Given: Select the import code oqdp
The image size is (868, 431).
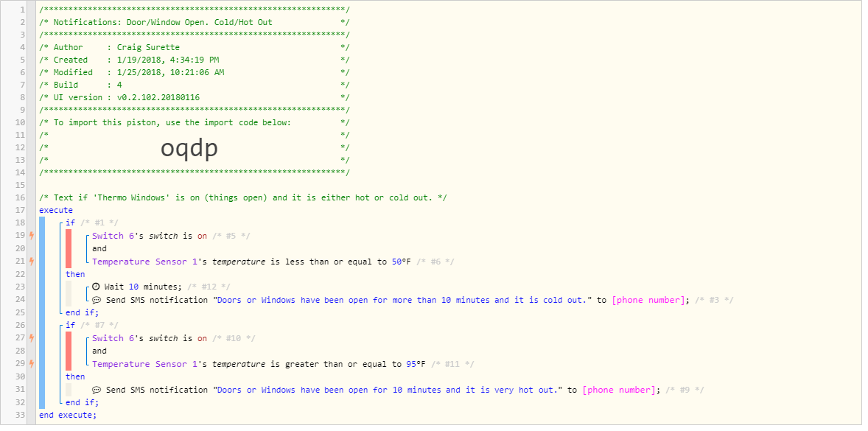Looking at the screenshot, I should pos(189,148).
